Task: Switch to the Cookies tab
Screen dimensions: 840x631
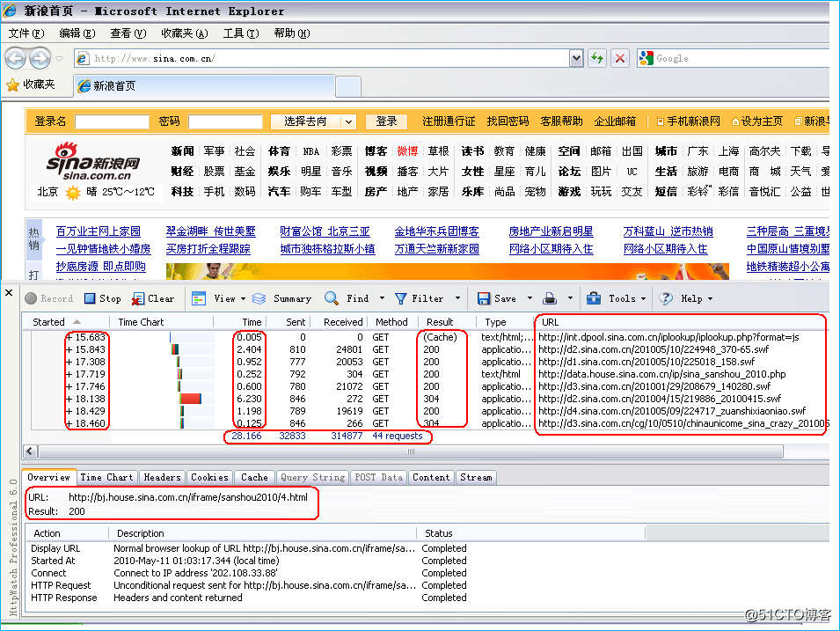Action: point(209,477)
